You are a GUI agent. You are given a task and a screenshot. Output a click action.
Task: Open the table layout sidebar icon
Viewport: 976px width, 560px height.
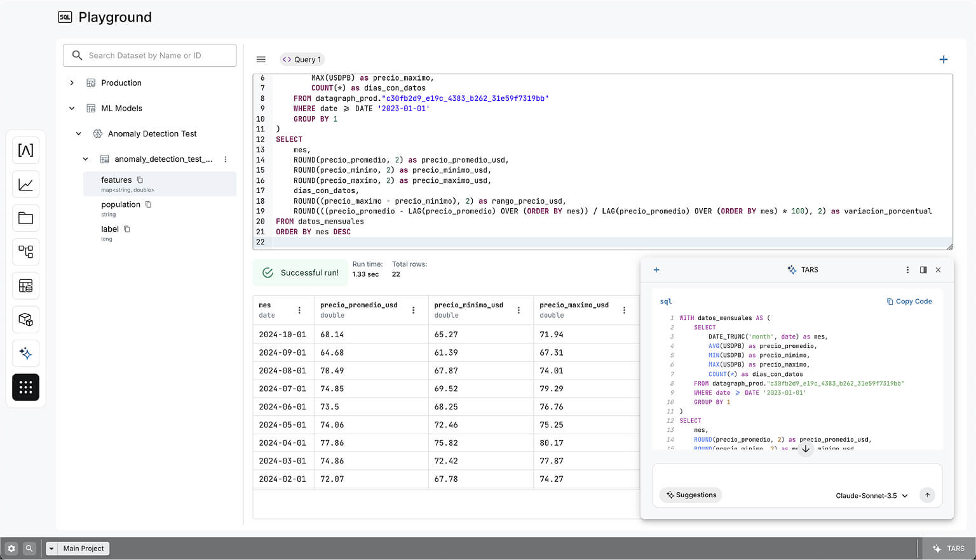[25, 286]
